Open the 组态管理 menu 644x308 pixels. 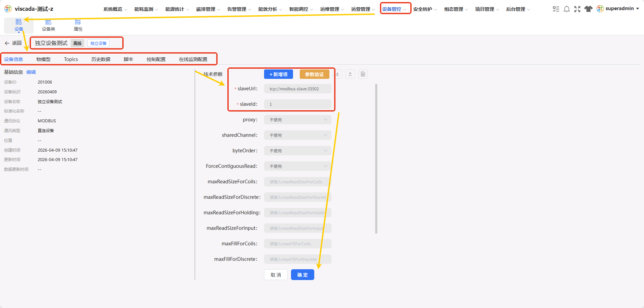coord(456,9)
